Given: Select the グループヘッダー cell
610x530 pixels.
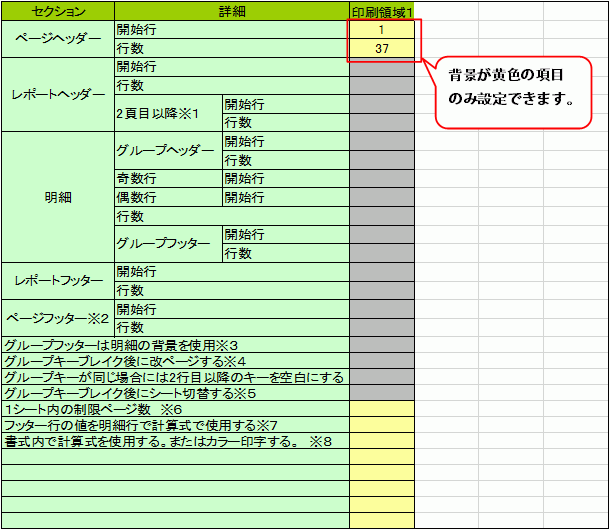Looking at the screenshot, I should coord(168,151).
